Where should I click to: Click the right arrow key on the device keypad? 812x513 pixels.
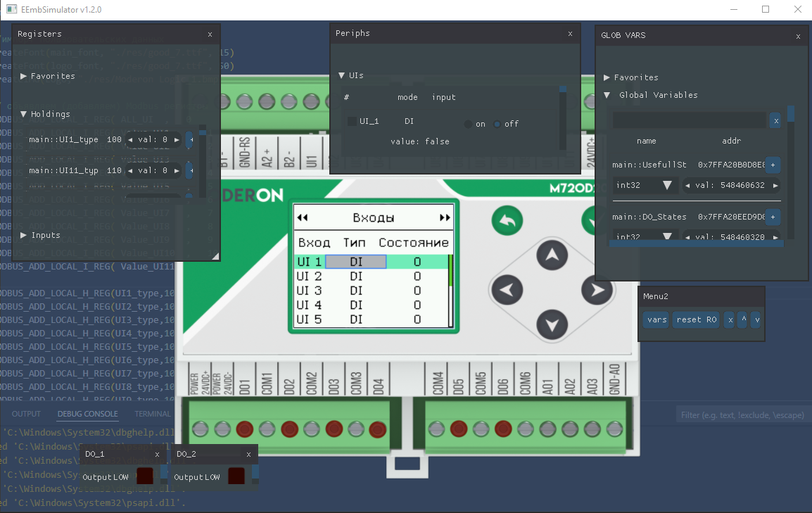pos(597,290)
